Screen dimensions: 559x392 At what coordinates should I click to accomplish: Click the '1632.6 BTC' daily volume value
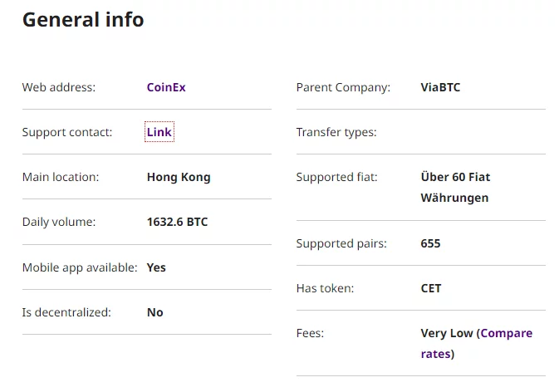click(x=177, y=222)
